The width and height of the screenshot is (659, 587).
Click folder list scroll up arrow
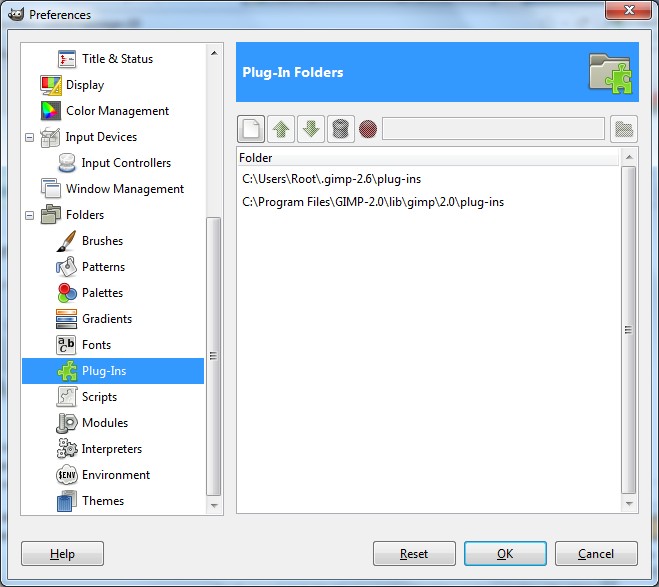629,157
